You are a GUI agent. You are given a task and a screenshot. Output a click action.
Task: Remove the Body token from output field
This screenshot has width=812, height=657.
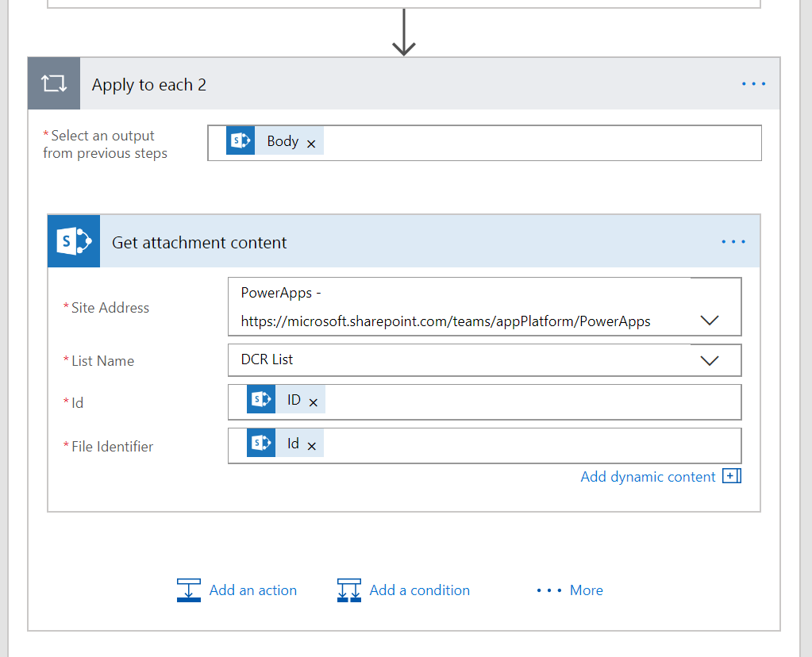tap(311, 144)
